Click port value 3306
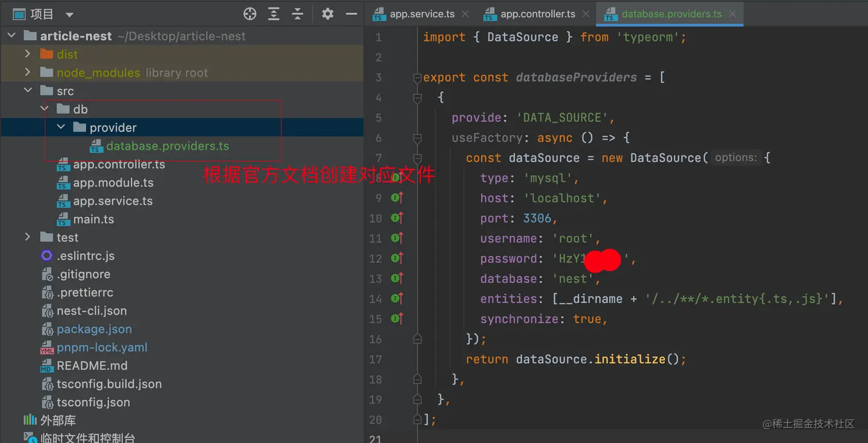Viewport: 868px width, 443px height. coord(537,218)
